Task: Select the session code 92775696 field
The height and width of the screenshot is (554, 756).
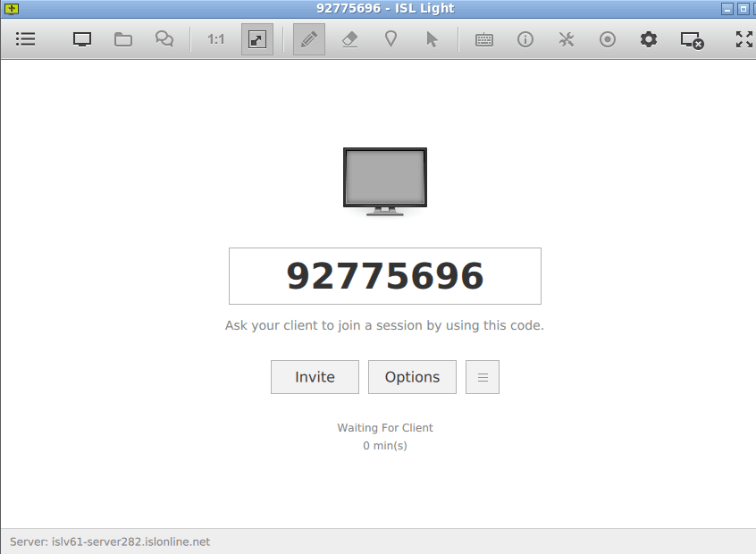Action: pyautogui.click(x=385, y=276)
